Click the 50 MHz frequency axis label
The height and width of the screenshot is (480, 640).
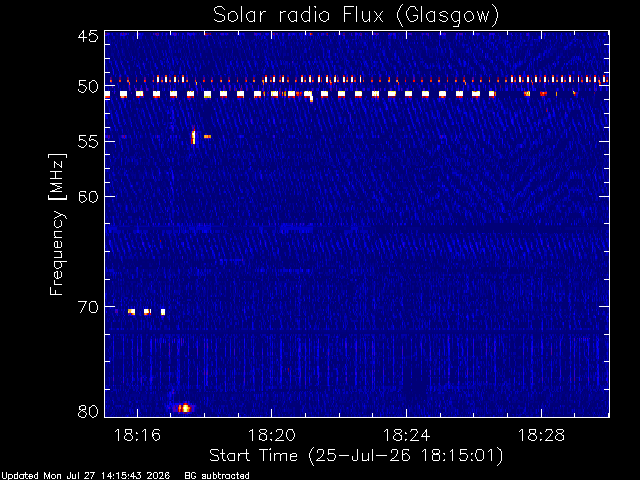[88, 87]
